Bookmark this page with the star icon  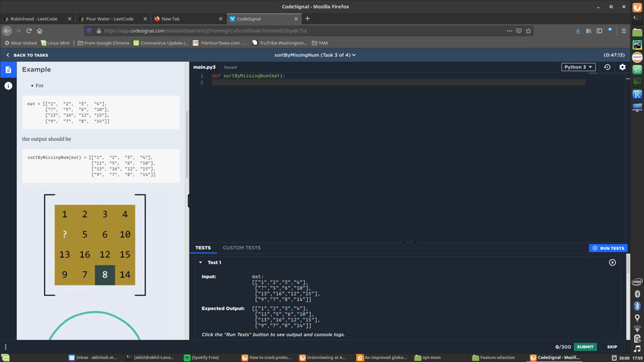click(528, 31)
